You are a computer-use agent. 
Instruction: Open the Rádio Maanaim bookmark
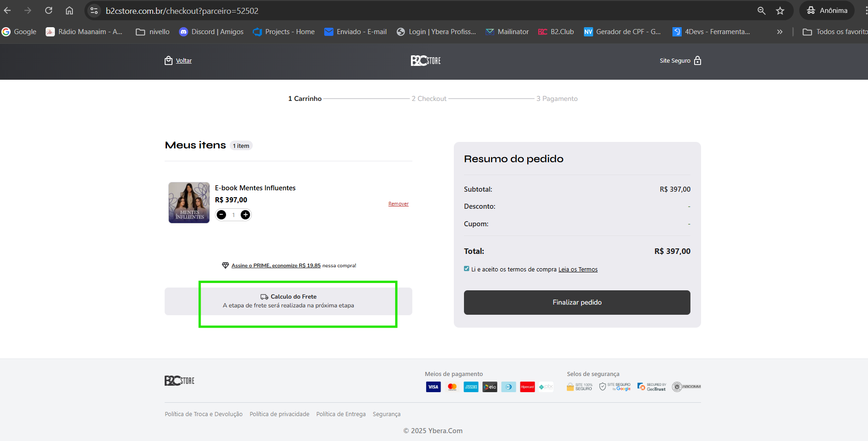coord(84,32)
